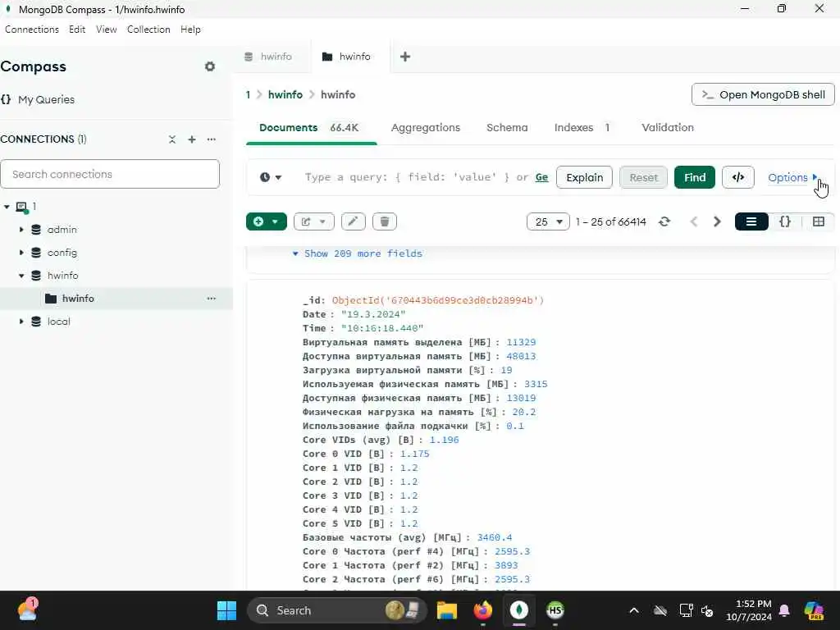840x630 pixels.
Task: Go to next page of documents
Action: (717, 221)
